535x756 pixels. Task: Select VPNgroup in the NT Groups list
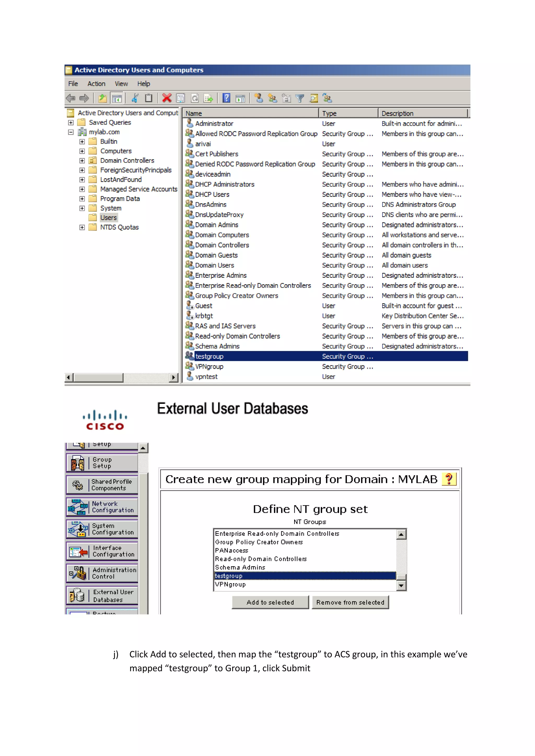coord(231,584)
